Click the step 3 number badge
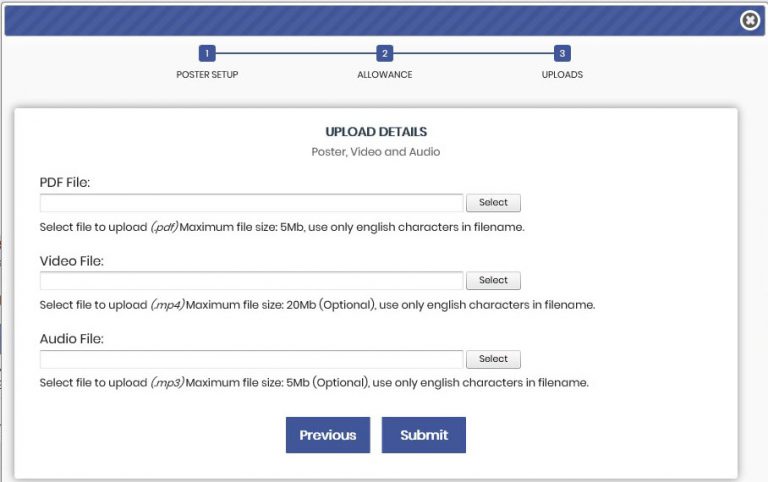Image resolution: width=768 pixels, height=482 pixels. [562, 54]
